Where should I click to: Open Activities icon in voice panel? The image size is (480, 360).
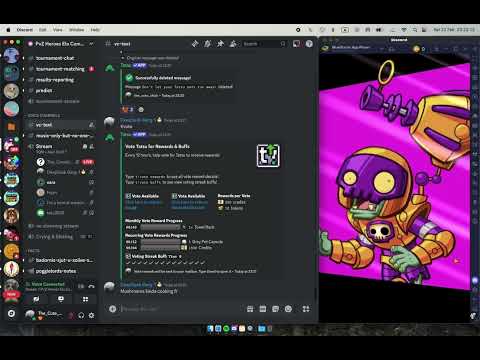(x=86, y=299)
